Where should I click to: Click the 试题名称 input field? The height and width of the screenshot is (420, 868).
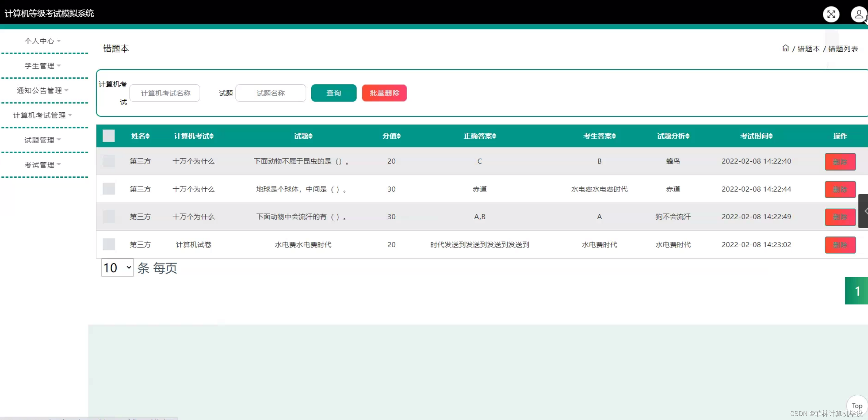[271, 93]
